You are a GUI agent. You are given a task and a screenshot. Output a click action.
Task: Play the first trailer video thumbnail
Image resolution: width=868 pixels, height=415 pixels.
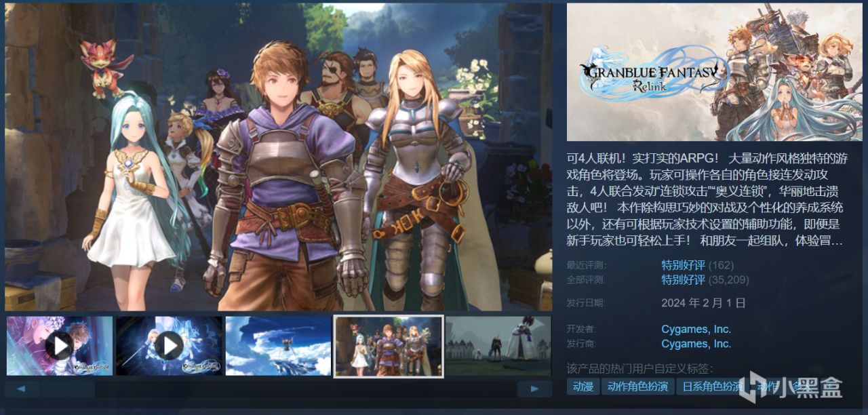60,346
